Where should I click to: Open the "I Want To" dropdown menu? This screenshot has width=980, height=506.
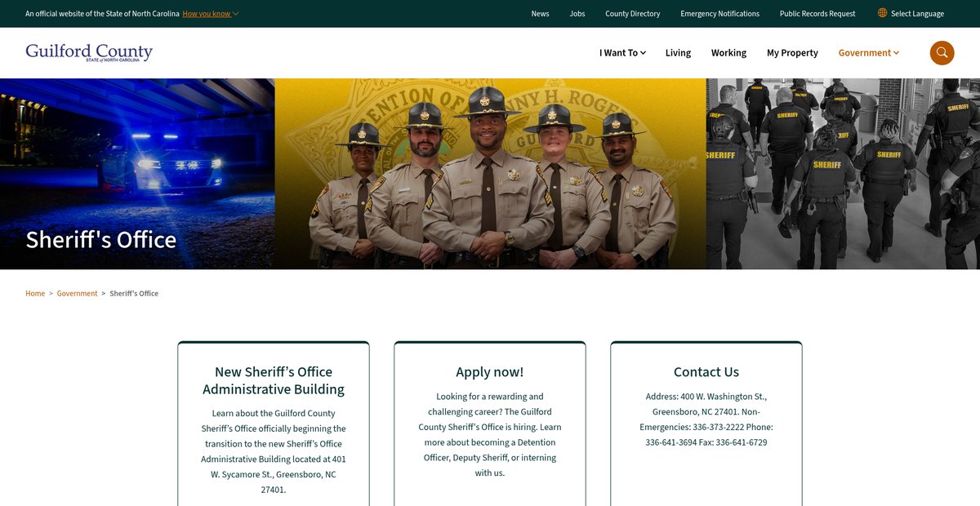(x=622, y=53)
